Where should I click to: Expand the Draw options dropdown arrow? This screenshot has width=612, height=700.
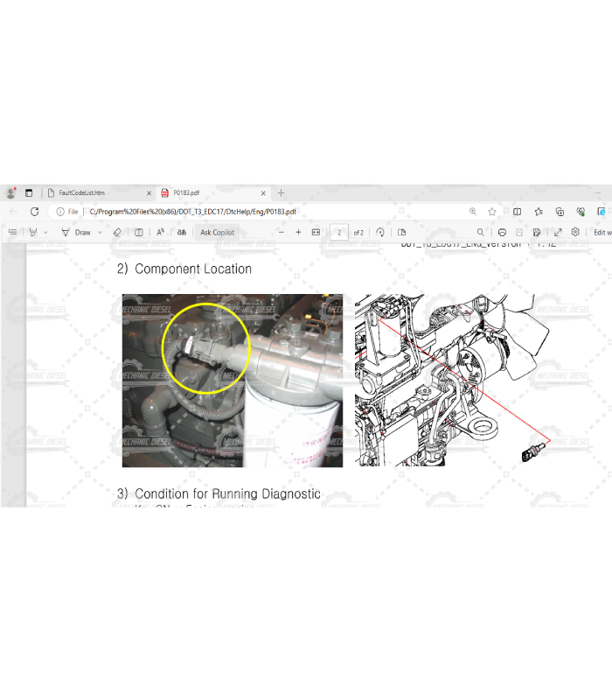coord(100,233)
